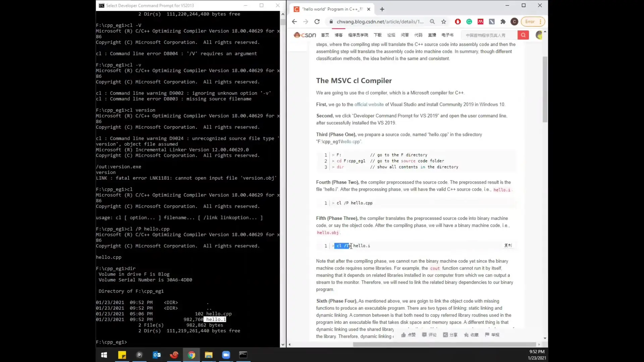Close the hello world program tab
This screenshot has width=644, height=362.
[x=369, y=9]
